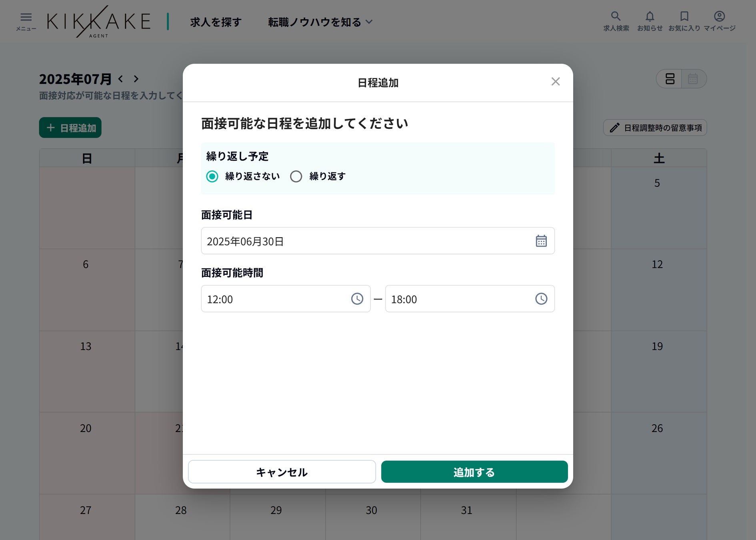Select the 繰り返す radio option

(x=296, y=176)
